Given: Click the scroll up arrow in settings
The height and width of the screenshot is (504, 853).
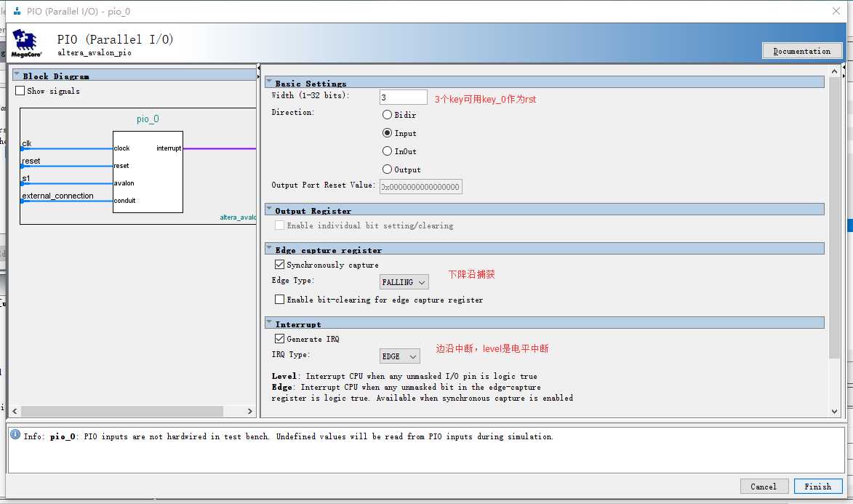Looking at the screenshot, I should point(835,71).
